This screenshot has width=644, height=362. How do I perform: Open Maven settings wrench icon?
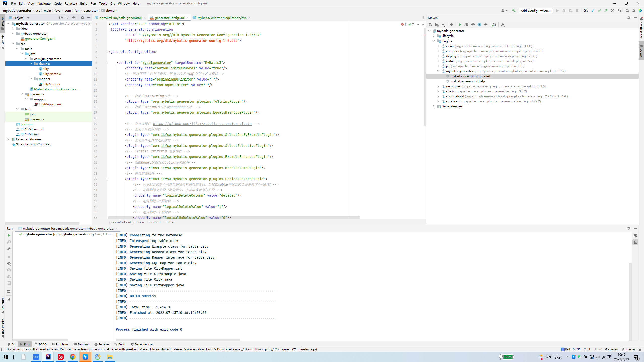(x=503, y=25)
